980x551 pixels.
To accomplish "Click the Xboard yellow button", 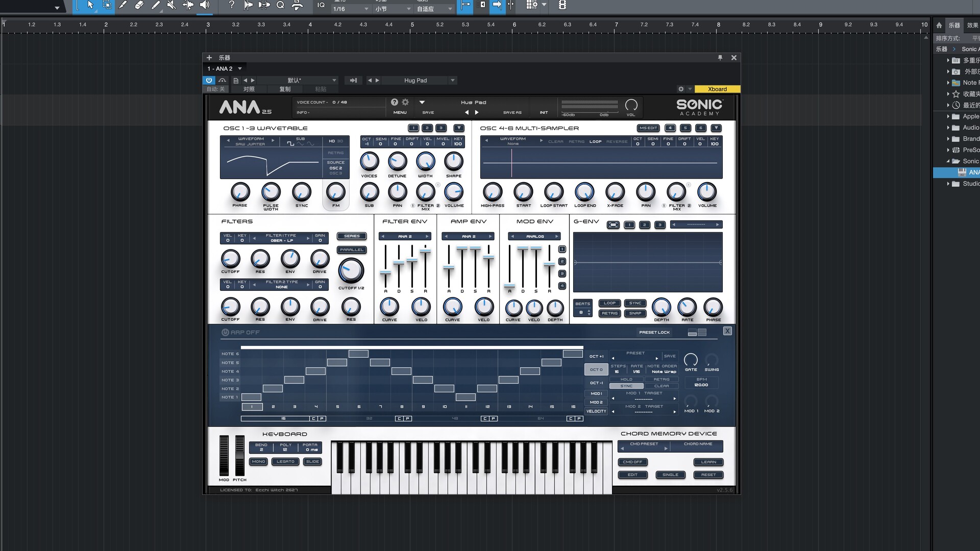I will [x=717, y=89].
